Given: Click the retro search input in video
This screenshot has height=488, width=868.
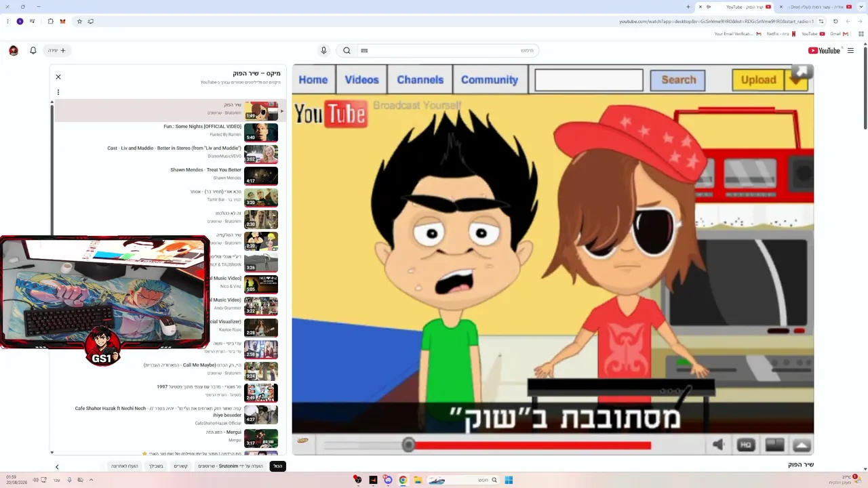Looking at the screenshot, I should 589,80.
